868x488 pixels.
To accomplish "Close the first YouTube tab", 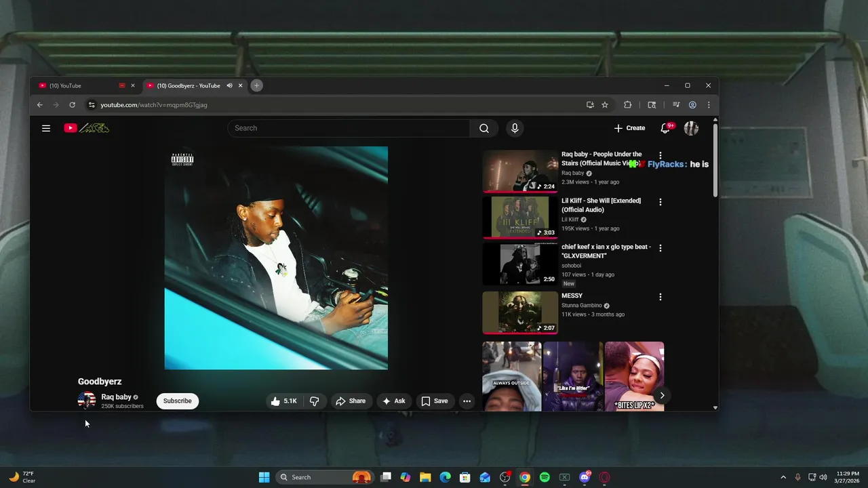I will coord(133,85).
